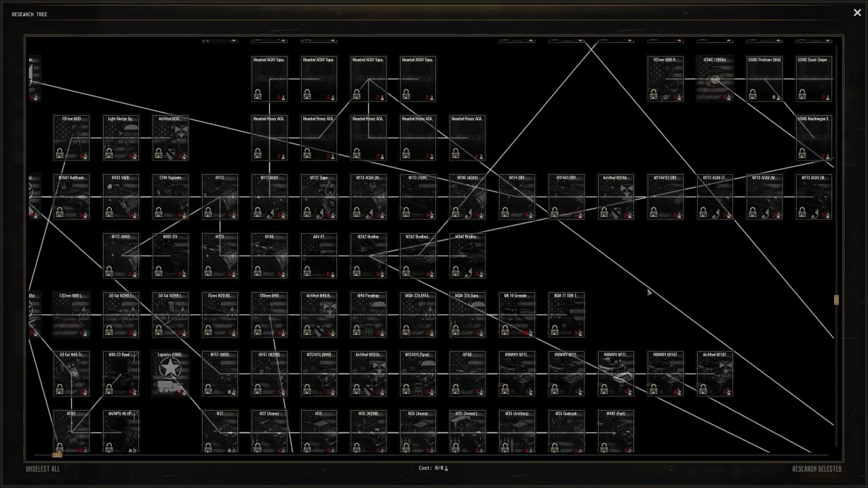868x488 pixels.
Task: Pick the MK 19 Grenade card
Action: tap(517, 314)
